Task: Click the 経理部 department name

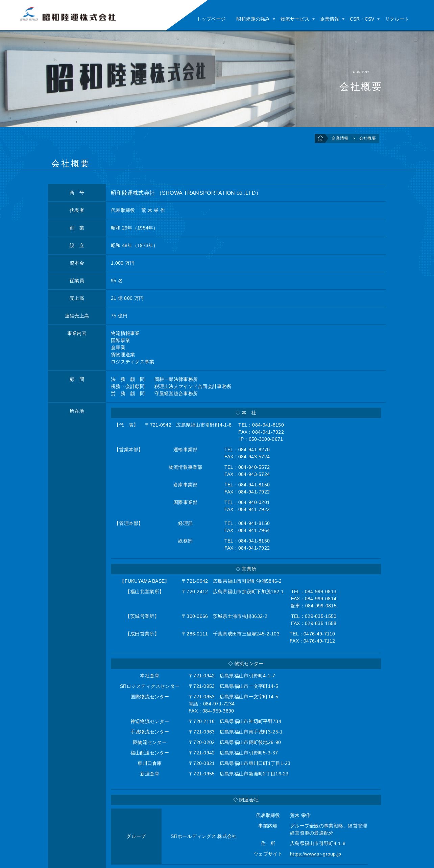Action: (x=185, y=523)
